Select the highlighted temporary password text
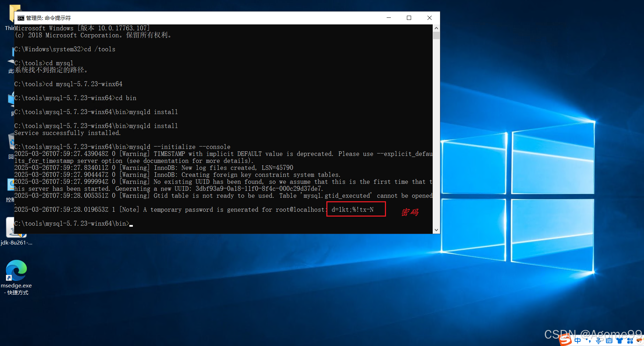Viewport: 644px width, 346px height. point(352,209)
